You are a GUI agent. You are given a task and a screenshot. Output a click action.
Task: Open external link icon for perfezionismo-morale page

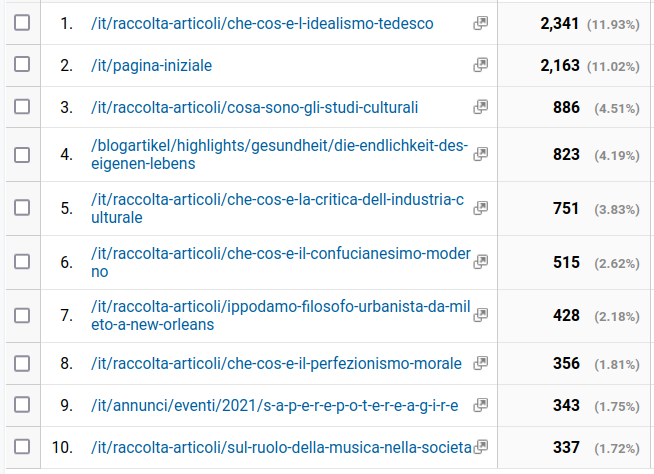pyautogui.click(x=480, y=363)
